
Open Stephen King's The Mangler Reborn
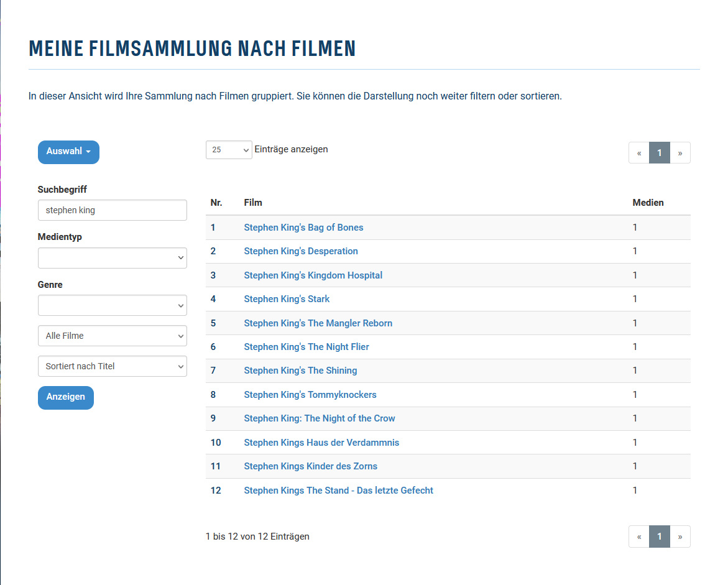click(318, 323)
